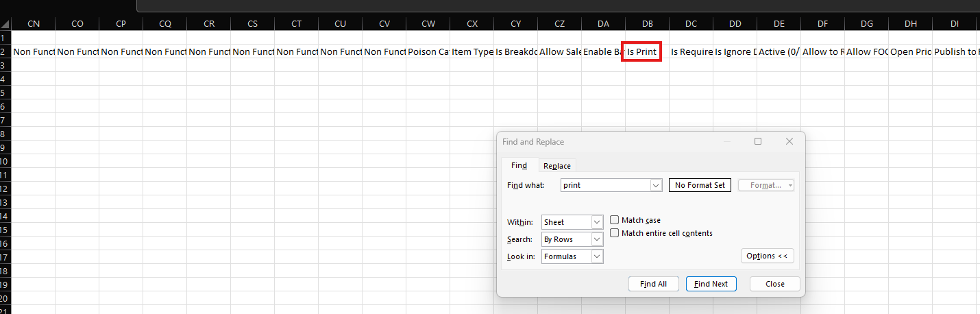
Task: Click the Find what text field
Action: pos(604,185)
